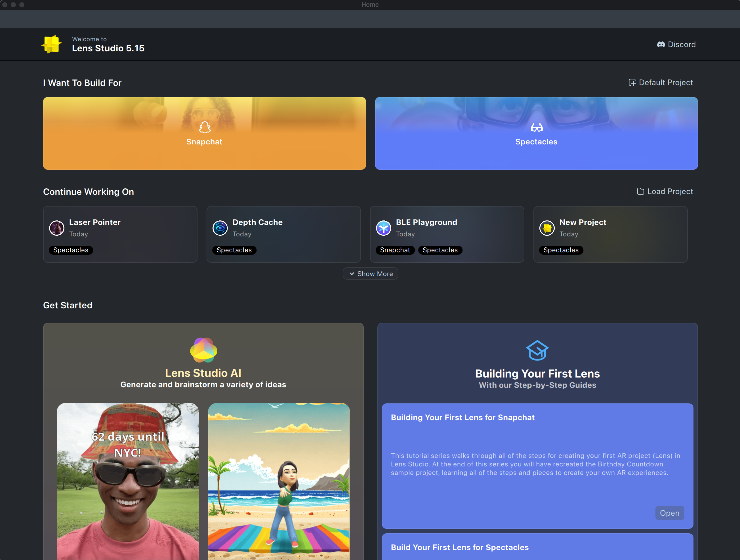Open the 62 days until NYC thumbnail
The image size is (740, 560).
[128, 481]
